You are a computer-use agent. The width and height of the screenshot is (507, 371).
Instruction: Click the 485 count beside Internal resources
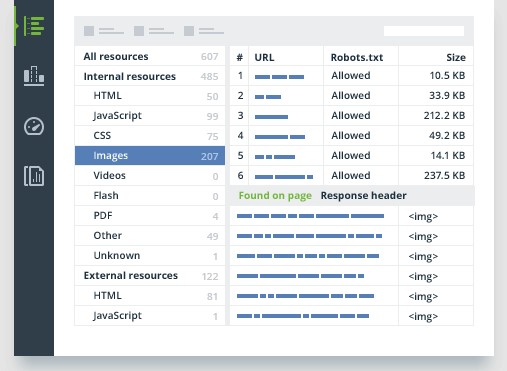click(x=209, y=77)
